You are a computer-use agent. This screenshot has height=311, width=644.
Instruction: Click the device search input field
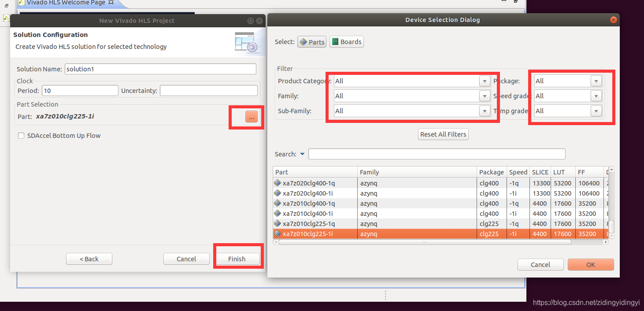437,154
